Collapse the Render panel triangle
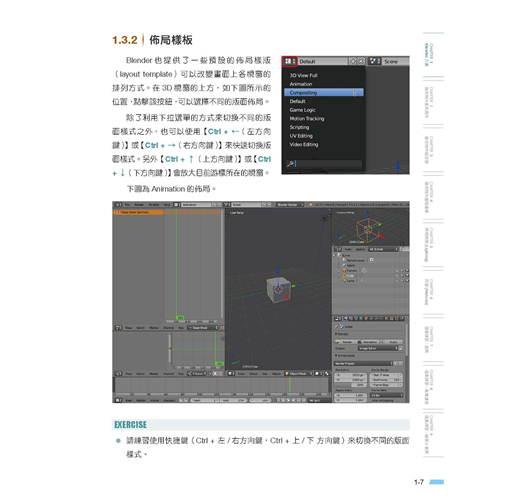This screenshot has height=500, width=520. [336, 334]
